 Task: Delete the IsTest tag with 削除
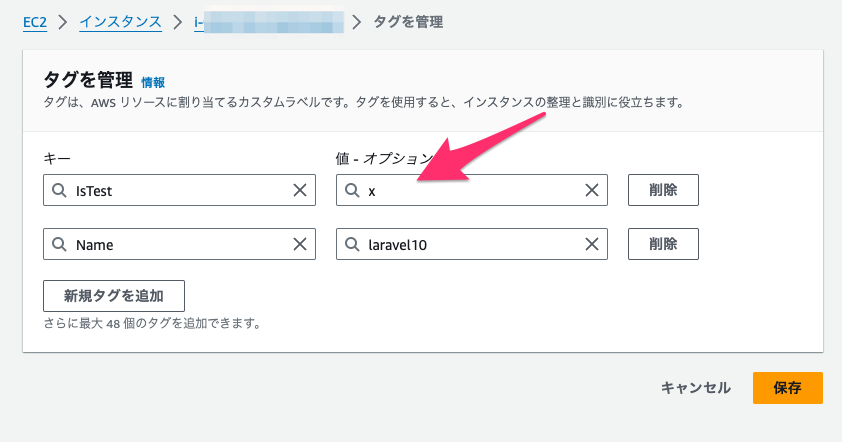pyautogui.click(x=663, y=190)
